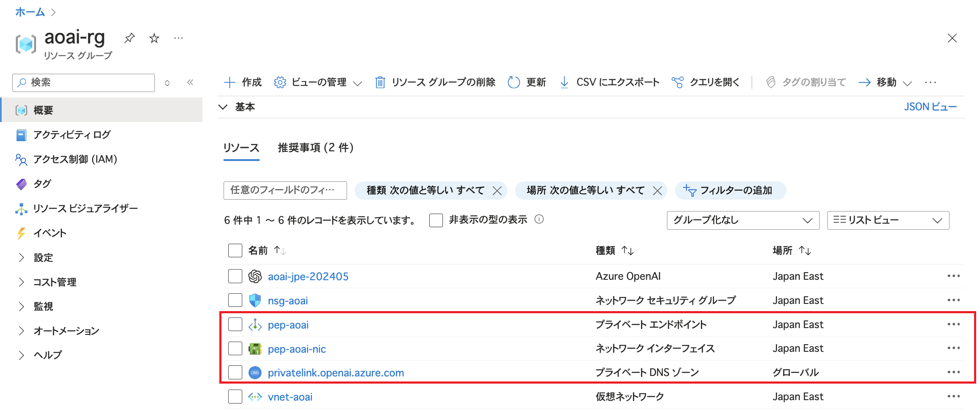Click クエリを開く

tap(706, 82)
